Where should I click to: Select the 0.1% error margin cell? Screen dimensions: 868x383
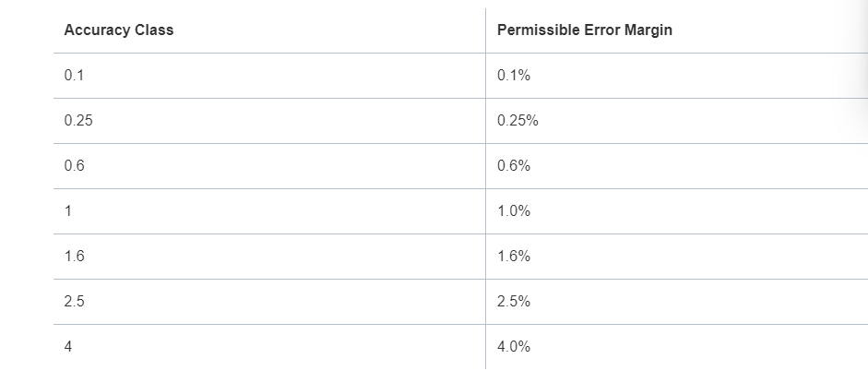[513, 76]
